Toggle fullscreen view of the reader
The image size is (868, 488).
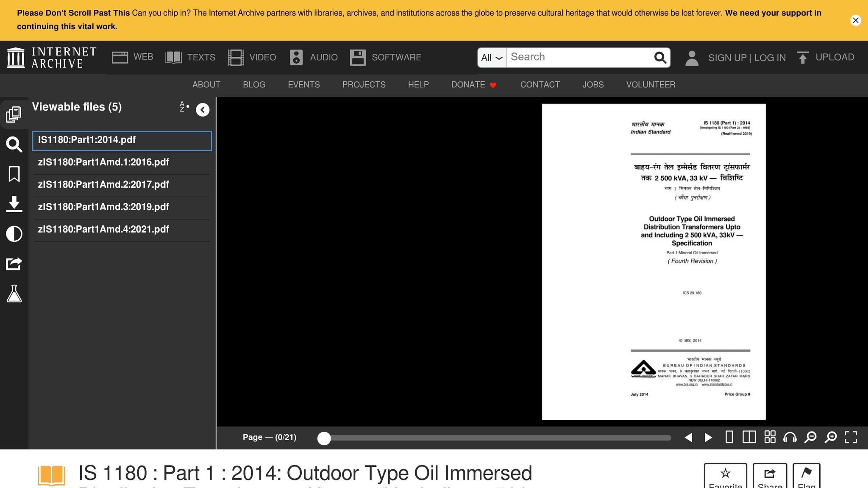851,437
